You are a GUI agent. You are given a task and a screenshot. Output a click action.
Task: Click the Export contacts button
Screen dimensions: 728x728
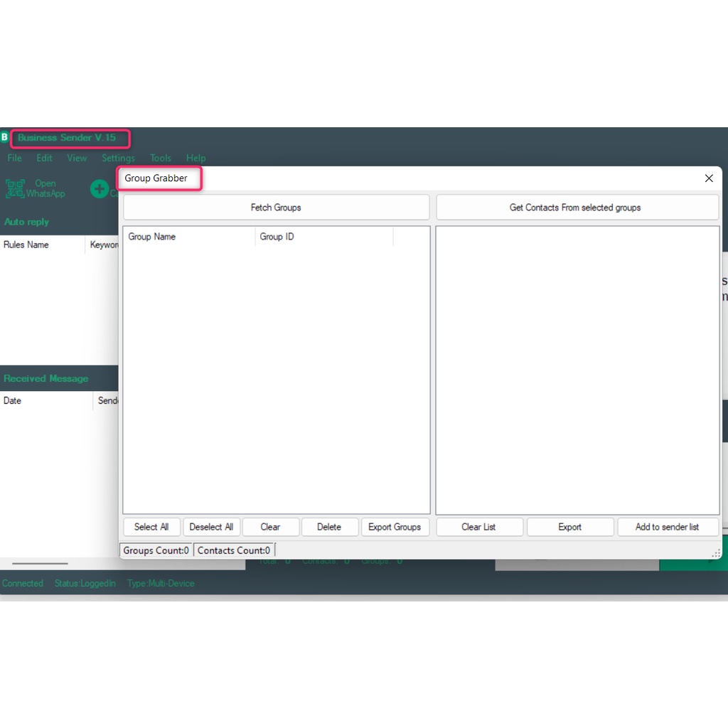click(x=570, y=527)
